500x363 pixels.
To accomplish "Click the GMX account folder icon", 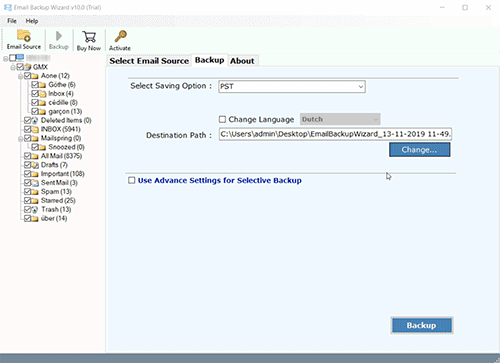I will coord(28,67).
